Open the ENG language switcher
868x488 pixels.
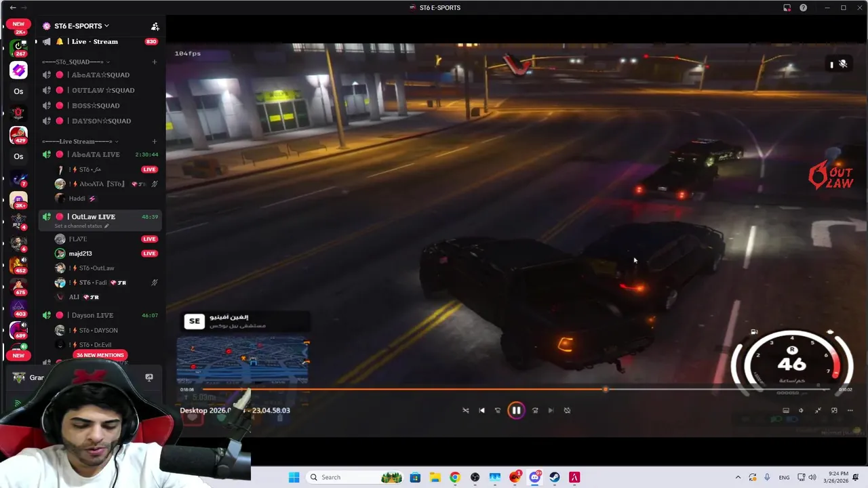[784, 477]
